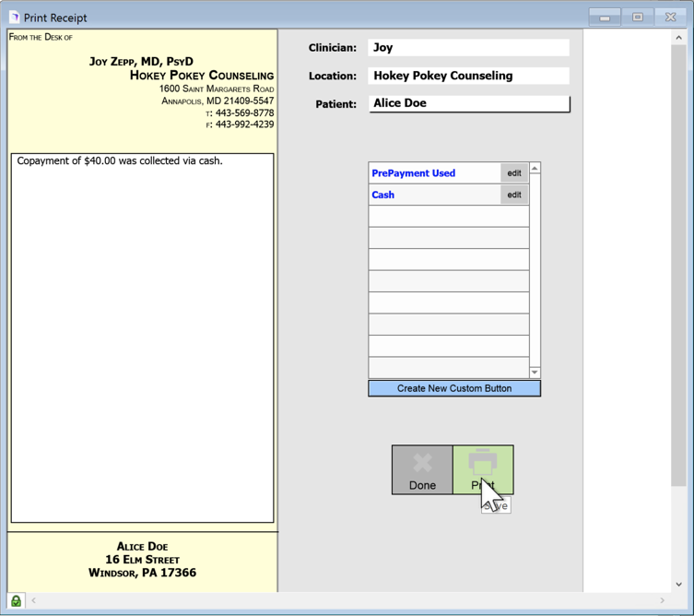Click the green lock icon in status bar

[x=16, y=600]
